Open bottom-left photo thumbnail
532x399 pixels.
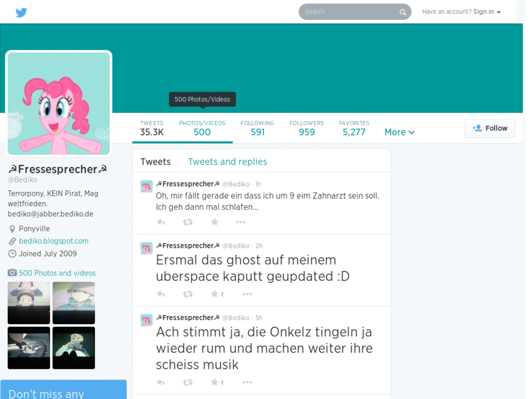tap(29, 348)
